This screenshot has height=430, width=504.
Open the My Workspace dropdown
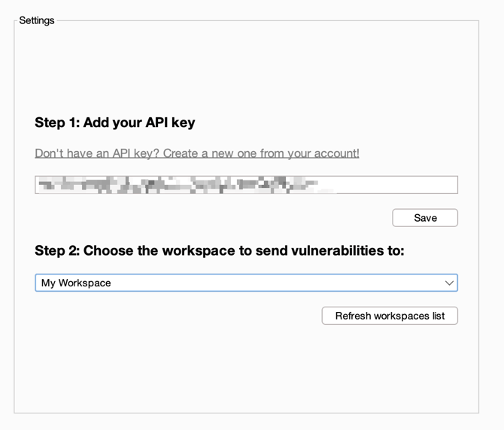point(246,283)
